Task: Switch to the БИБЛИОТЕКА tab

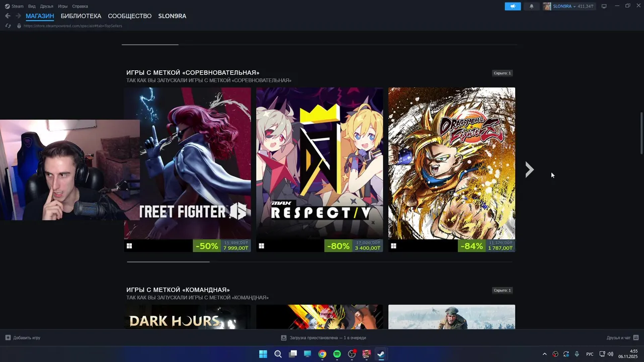Action: click(81, 16)
